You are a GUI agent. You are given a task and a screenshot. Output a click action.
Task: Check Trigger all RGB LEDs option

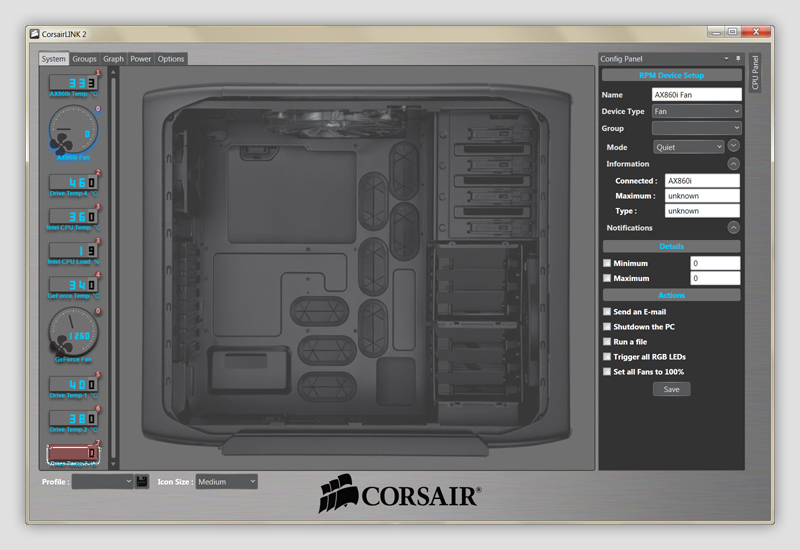[607, 357]
